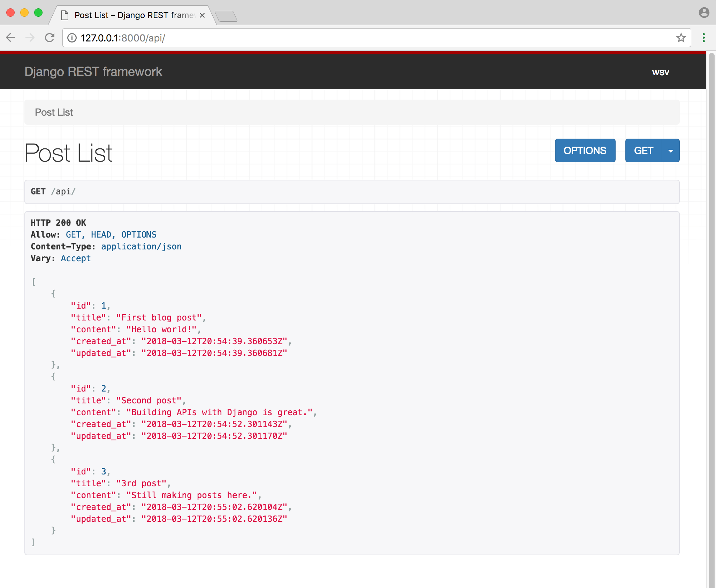Expand the GET format dropdown arrow
The height and width of the screenshot is (588, 716).
pos(671,150)
